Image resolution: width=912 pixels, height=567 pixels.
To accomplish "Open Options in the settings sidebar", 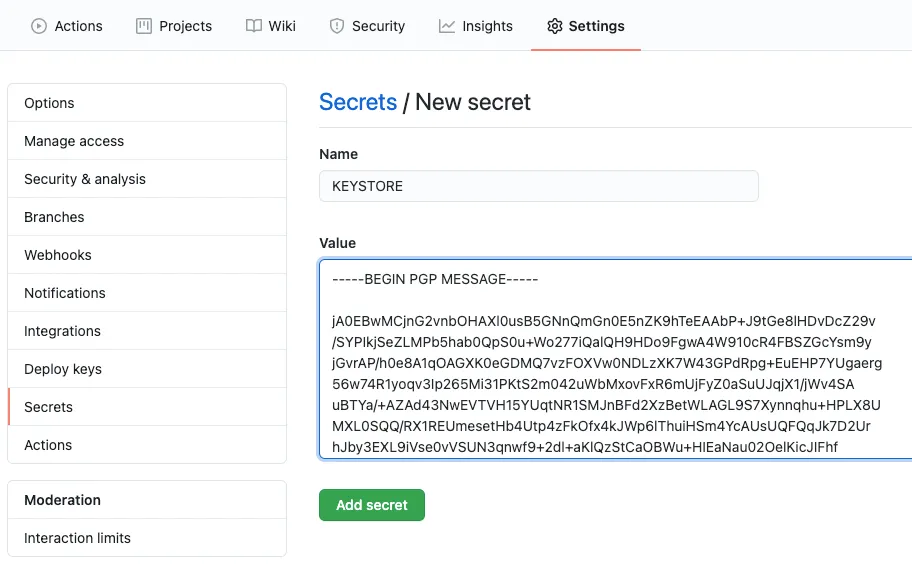I will tap(147, 103).
